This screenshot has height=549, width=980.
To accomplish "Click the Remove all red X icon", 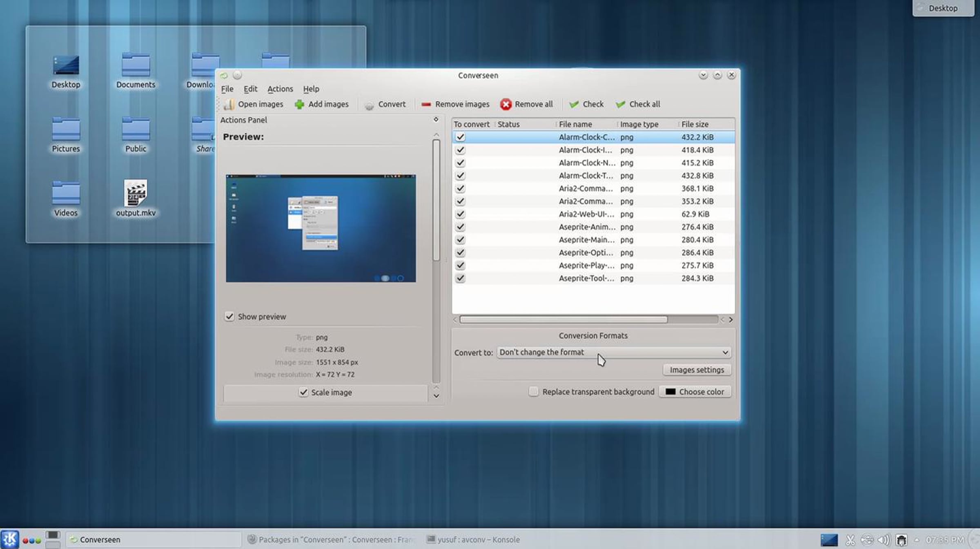I will [x=506, y=105].
